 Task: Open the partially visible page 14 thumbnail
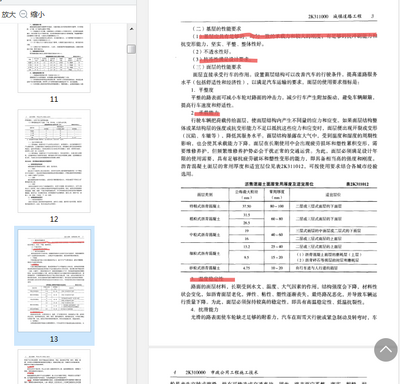[x=54, y=367]
